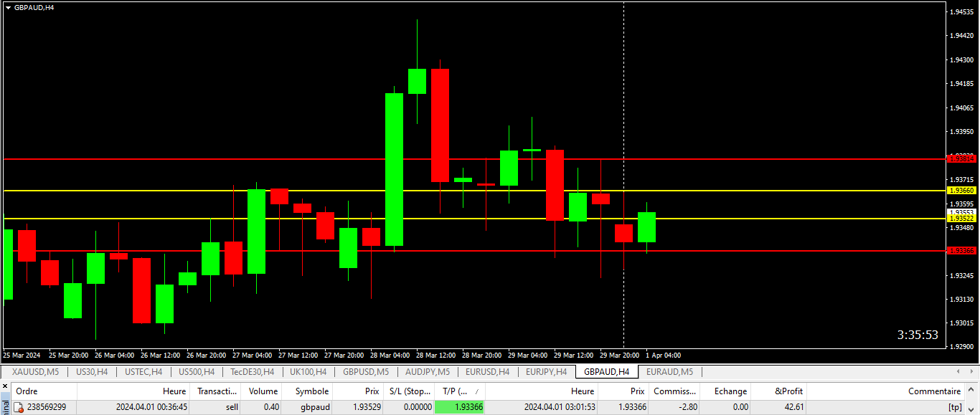The image size is (980, 415).
Task: Sort by the Commentaire column header
Action: pos(886,391)
